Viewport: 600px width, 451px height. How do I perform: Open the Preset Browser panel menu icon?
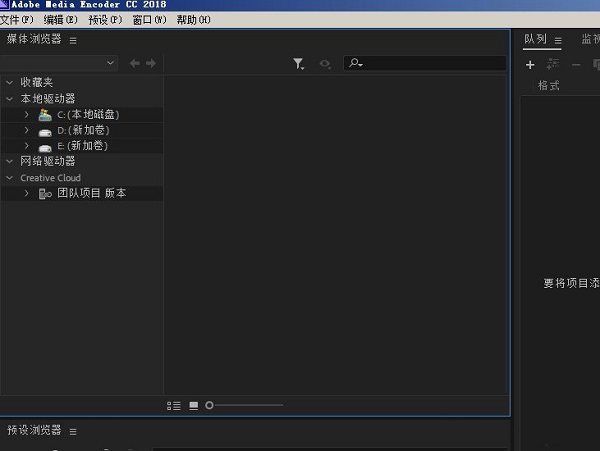click(73, 431)
